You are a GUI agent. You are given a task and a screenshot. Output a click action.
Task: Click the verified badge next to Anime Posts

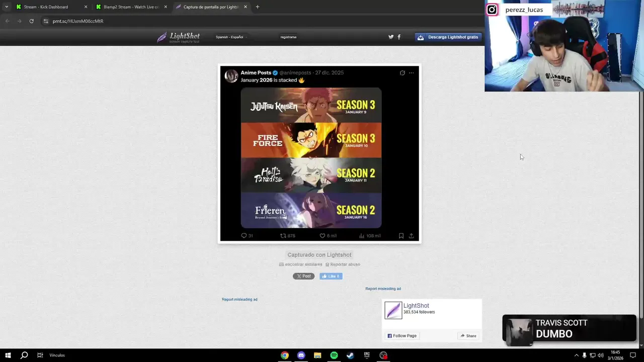pyautogui.click(x=275, y=73)
